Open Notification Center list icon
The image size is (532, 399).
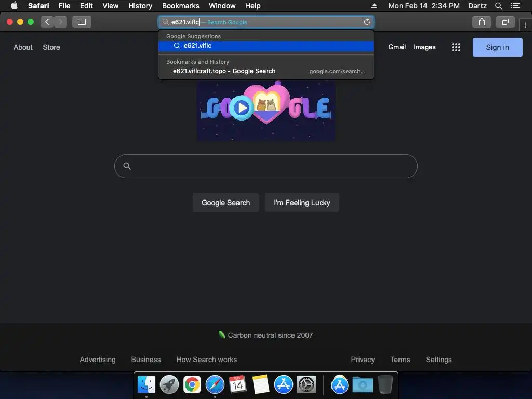(x=515, y=6)
